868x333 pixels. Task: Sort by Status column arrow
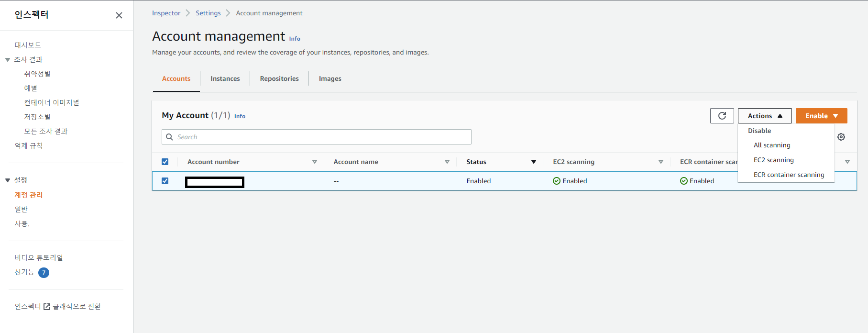point(534,162)
